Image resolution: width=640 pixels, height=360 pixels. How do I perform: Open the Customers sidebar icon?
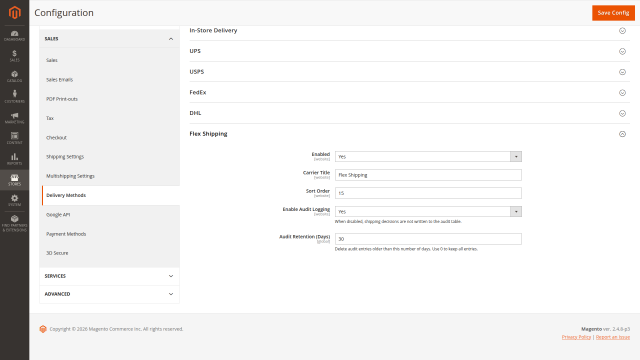[x=15, y=97]
